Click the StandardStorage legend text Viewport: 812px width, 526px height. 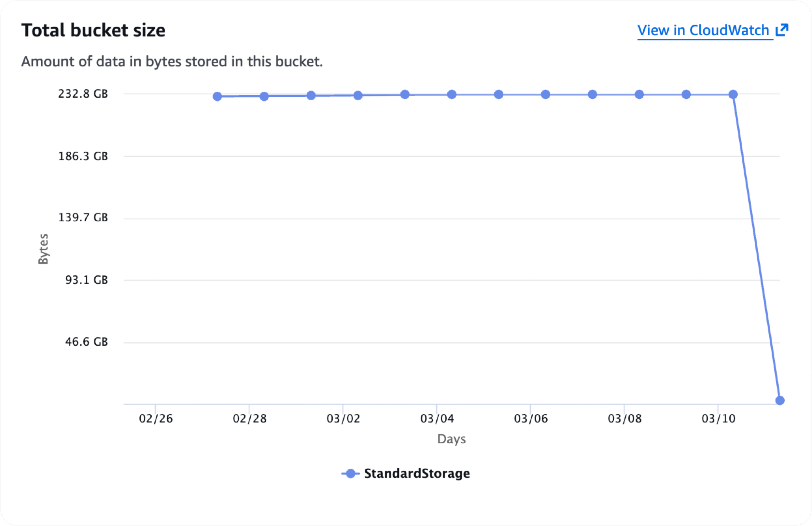(417, 474)
